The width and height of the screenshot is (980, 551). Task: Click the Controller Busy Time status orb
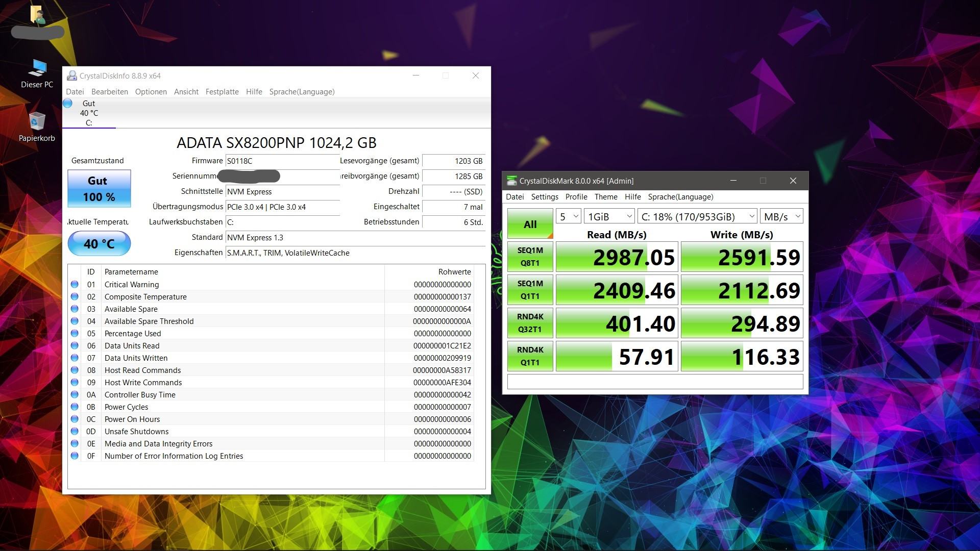click(75, 394)
